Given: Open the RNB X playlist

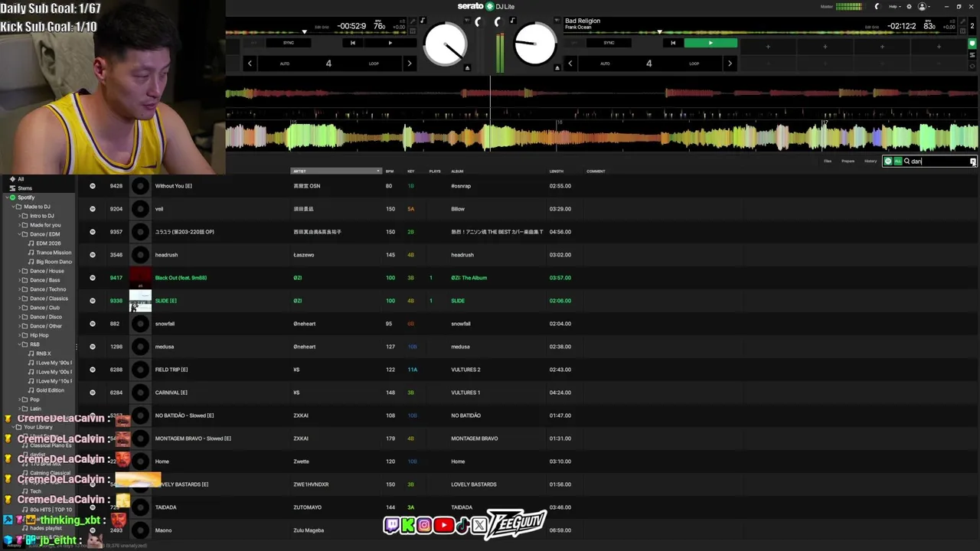Looking at the screenshot, I should pyautogui.click(x=44, y=354).
